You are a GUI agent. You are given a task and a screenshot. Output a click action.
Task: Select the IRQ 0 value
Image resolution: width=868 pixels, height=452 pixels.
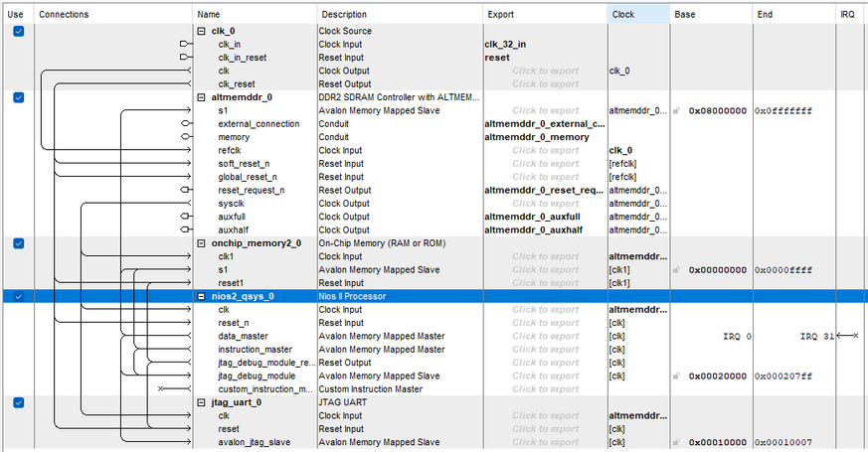click(737, 337)
